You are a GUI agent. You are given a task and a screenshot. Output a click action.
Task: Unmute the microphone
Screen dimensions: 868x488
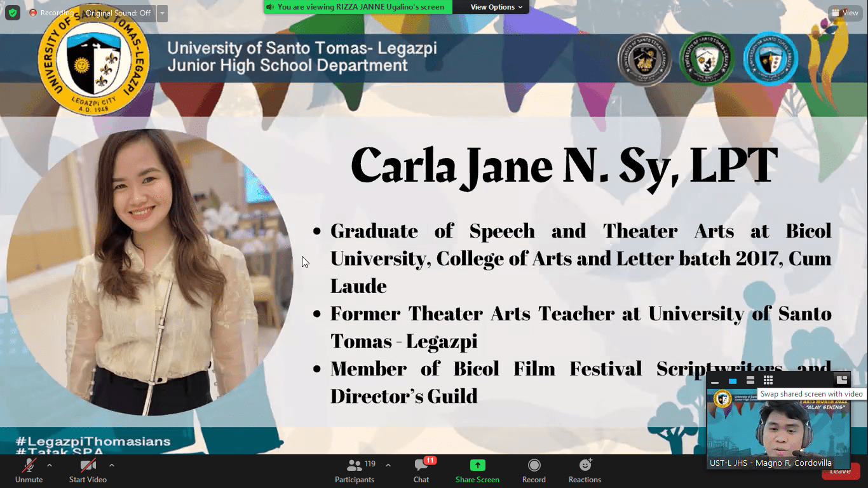click(29, 471)
